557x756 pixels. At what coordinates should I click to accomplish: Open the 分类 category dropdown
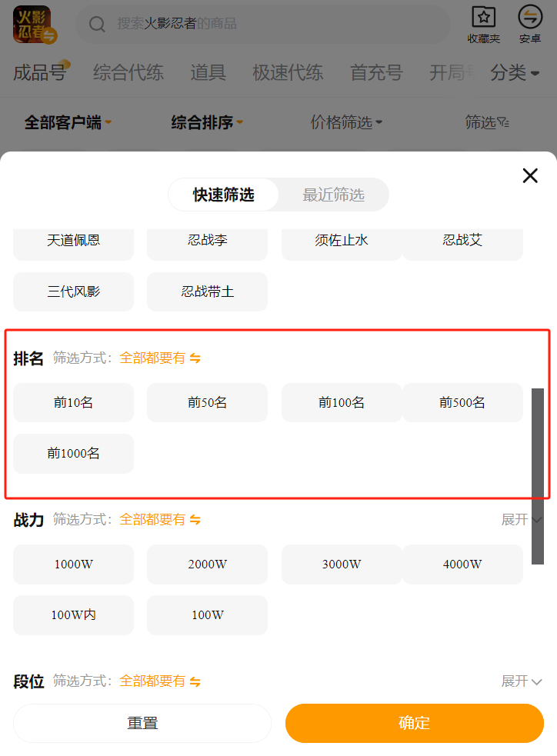pyautogui.click(x=515, y=73)
